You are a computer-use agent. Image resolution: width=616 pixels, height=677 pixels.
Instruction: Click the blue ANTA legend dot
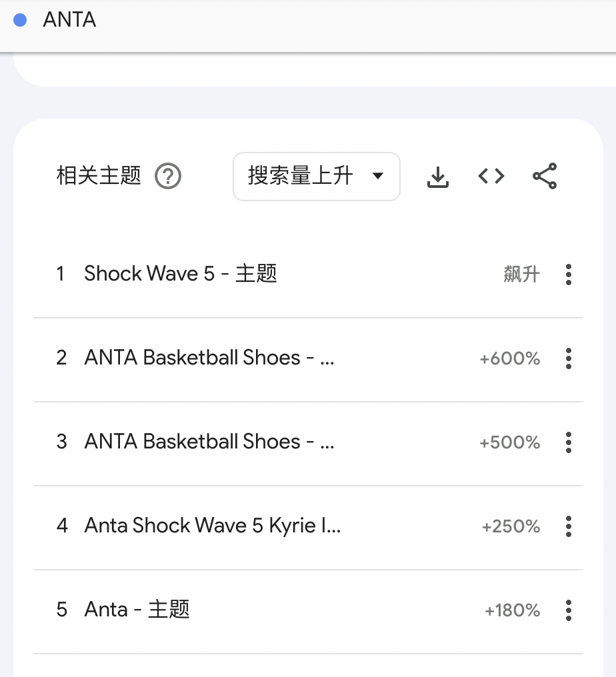[20, 20]
